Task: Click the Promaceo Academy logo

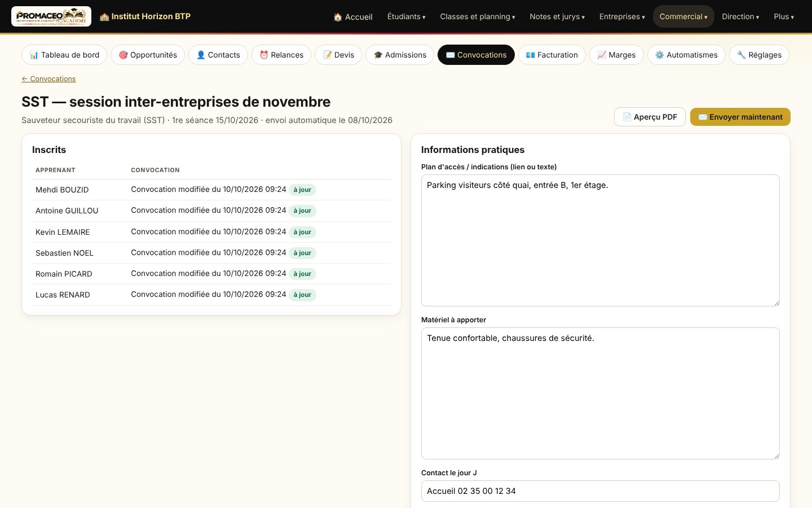Action: 51,16
